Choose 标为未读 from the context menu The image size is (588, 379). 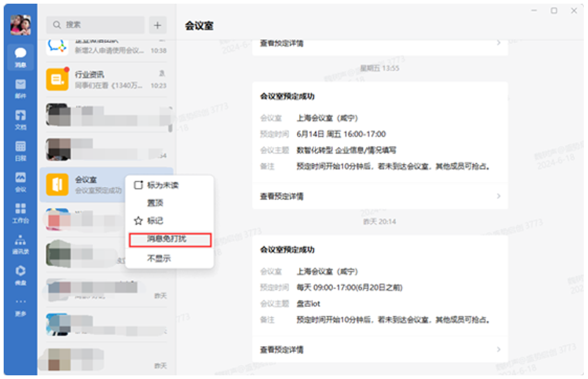170,185
